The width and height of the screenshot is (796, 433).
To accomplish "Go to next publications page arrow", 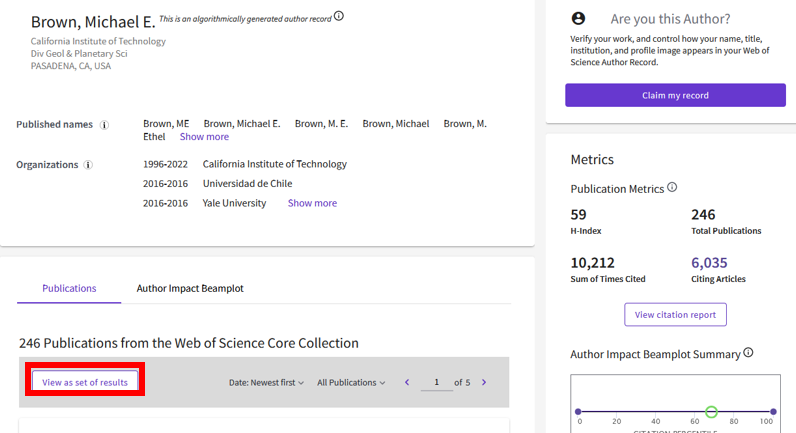I will (x=484, y=382).
